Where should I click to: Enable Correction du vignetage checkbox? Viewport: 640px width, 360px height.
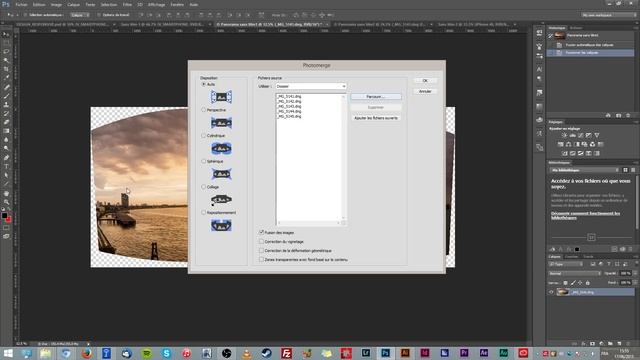(262, 242)
